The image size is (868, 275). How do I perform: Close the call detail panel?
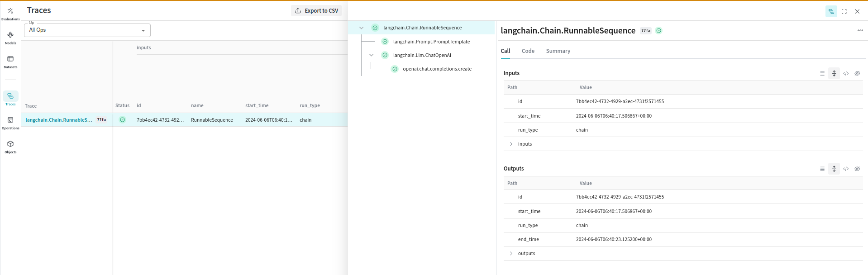(857, 11)
